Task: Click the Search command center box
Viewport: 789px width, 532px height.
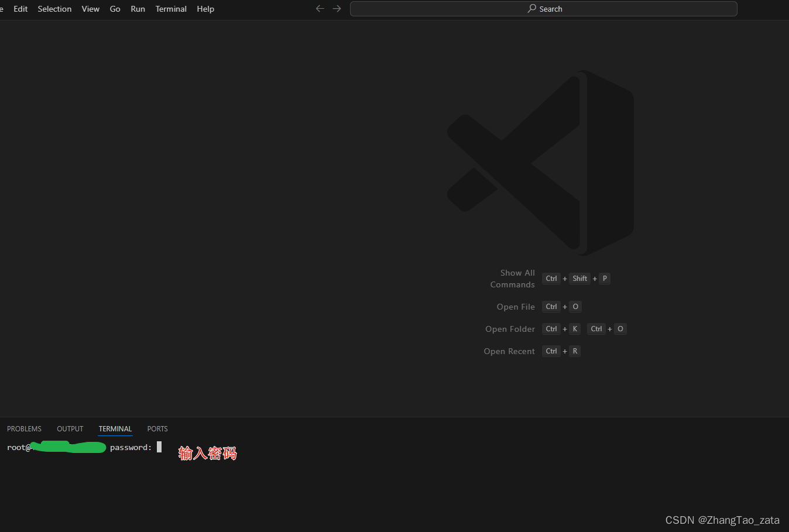Action: tap(543, 9)
